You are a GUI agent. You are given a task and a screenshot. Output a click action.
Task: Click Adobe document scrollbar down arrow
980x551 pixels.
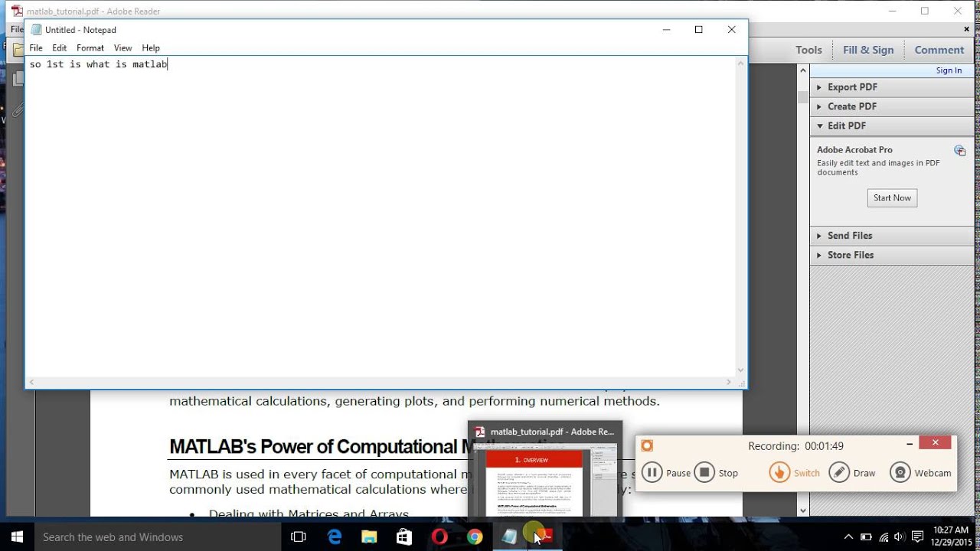coord(803,510)
